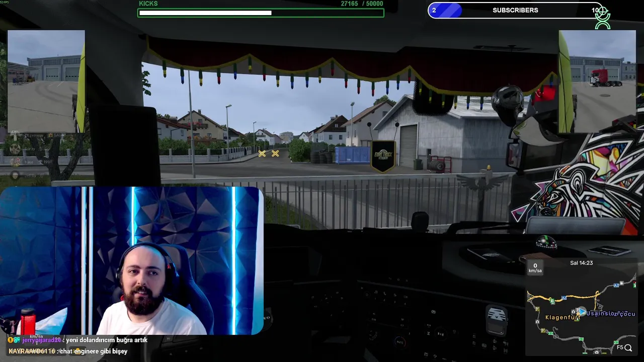644x362 pixels.
Task: Click the SUBSCRIBERS goal progress bar
Action: (x=515, y=10)
